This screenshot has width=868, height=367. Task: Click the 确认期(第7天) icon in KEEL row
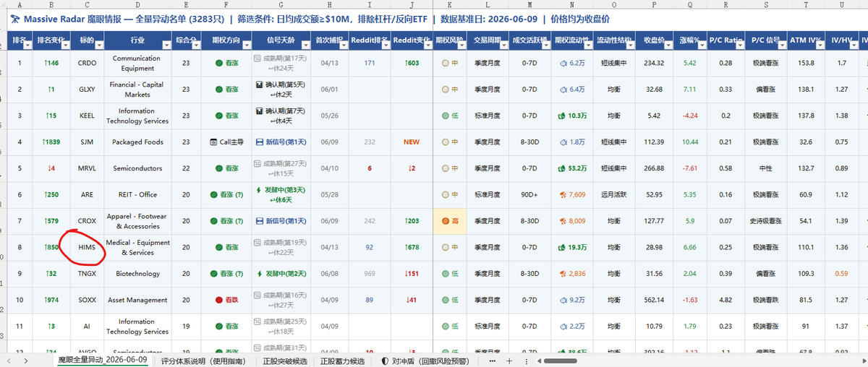click(260, 111)
